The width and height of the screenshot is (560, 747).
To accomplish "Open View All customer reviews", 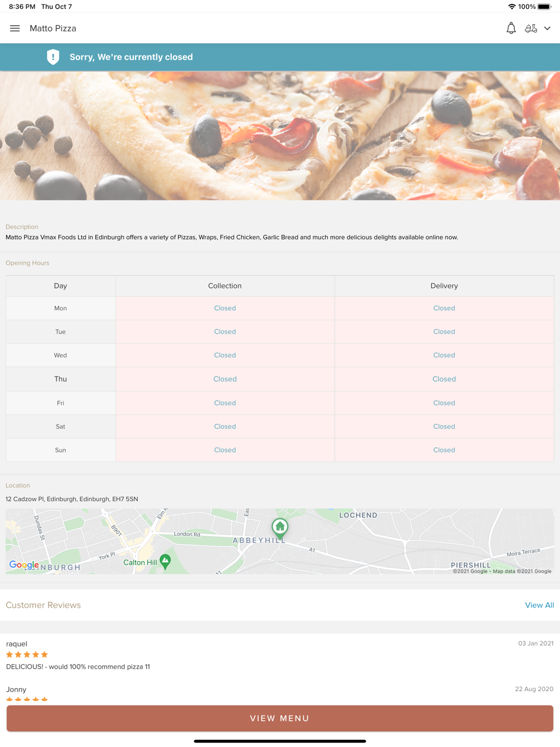I will pos(539,605).
